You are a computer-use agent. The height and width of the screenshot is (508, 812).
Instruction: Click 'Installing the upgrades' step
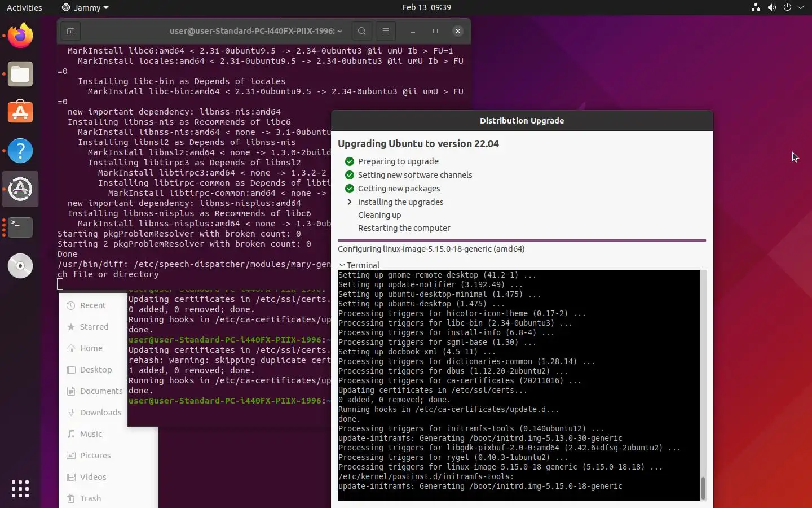coord(400,202)
